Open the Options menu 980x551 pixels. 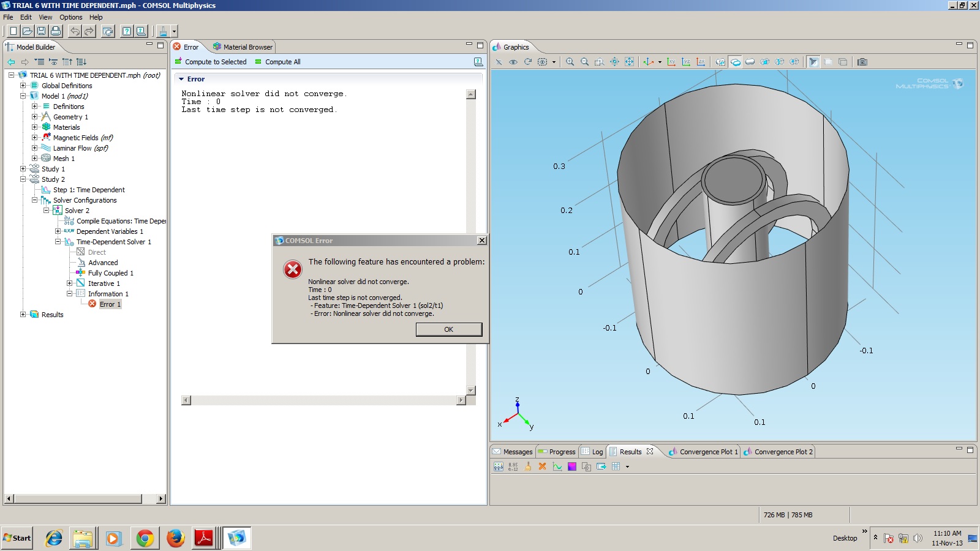(70, 17)
